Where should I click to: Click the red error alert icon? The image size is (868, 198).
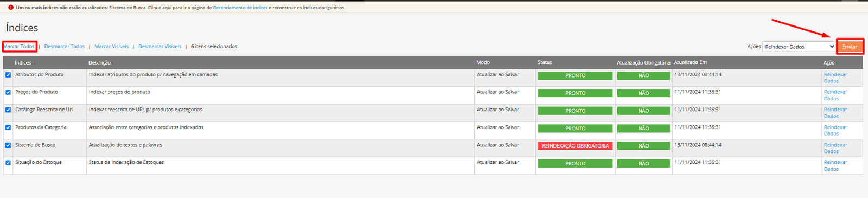pyautogui.click(x=11, y=8)
